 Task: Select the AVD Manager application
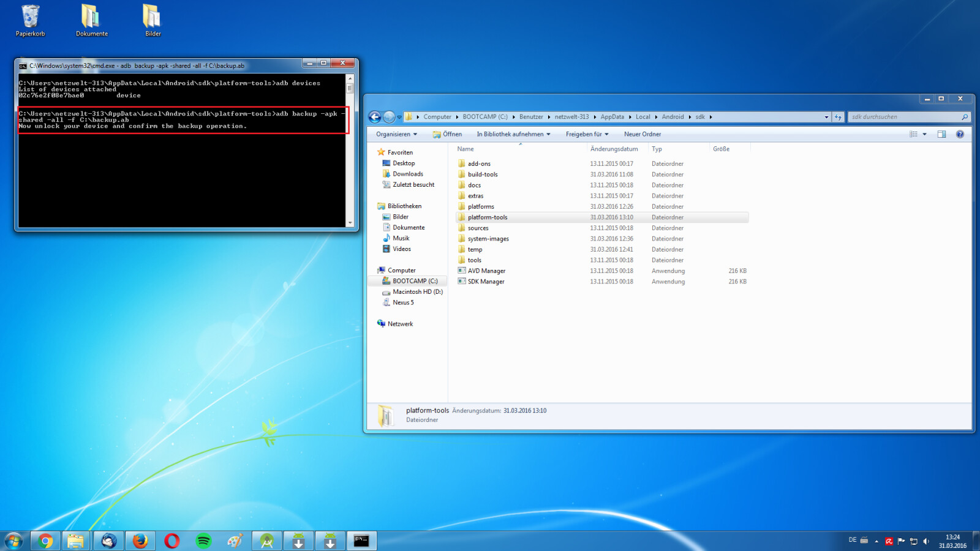[486, 270]
